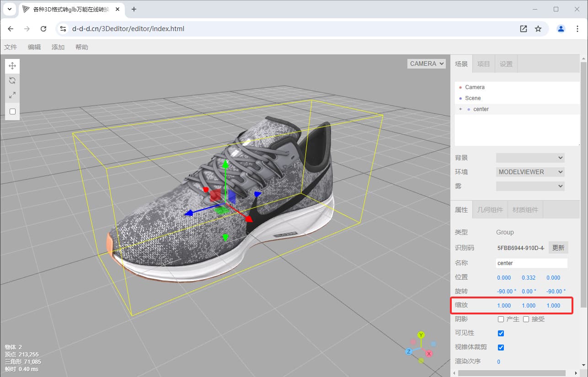Enable 接受 receive shadow checkbox

(526, 319)
